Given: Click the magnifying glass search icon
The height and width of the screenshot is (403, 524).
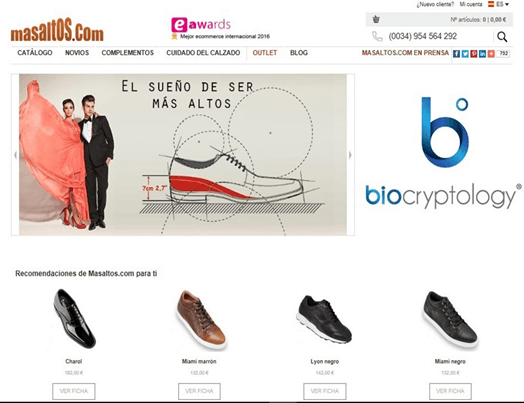Looking at the screenshot, I should pyautogui.click(x=502, y=37).
